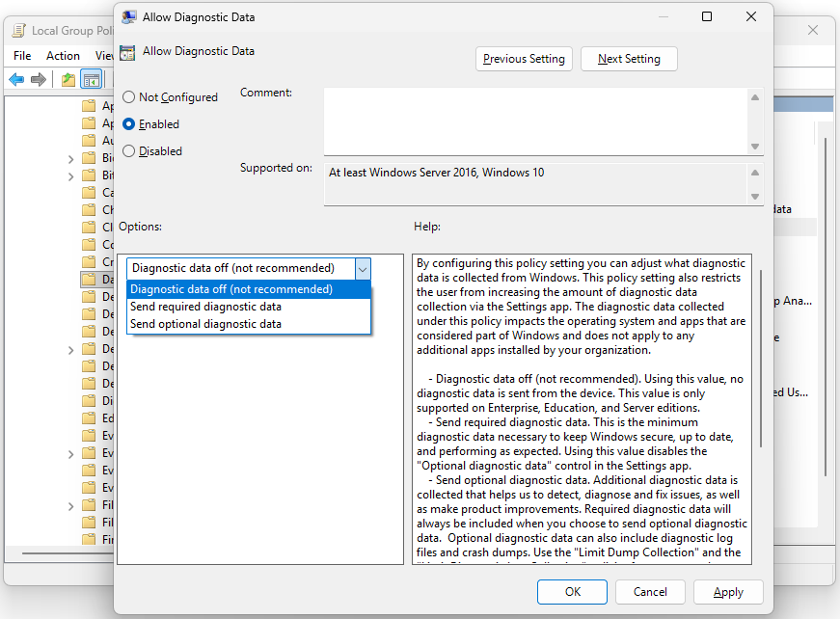This screenshot has width=840, height=619.
Task: Open the Action menu
Action: [x=63, y=55]
